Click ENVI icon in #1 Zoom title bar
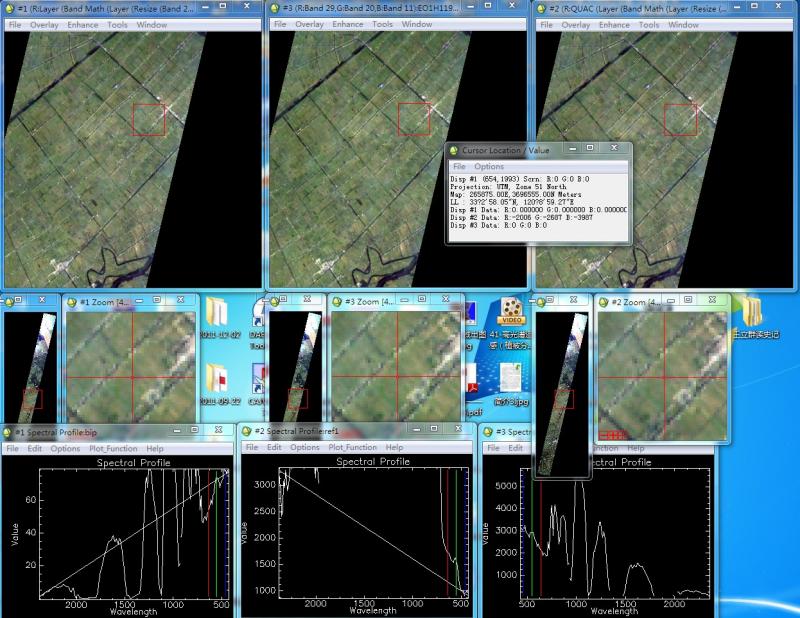This screenshot has height=618, width=800. 71,302
